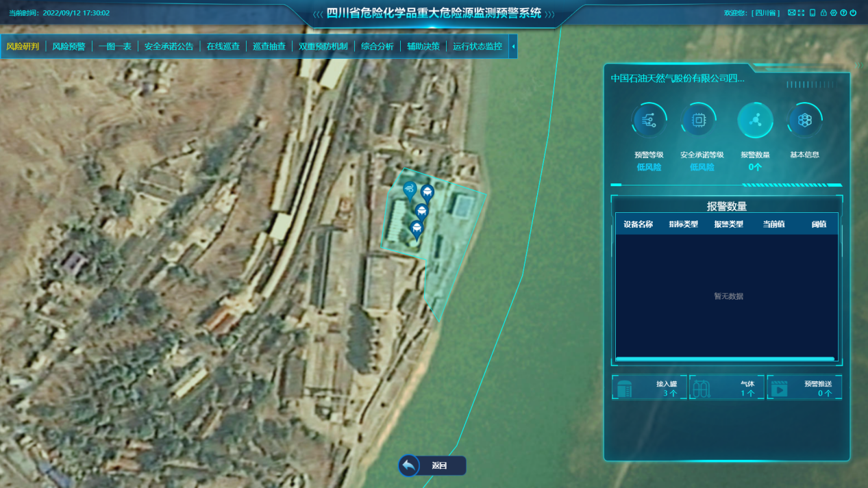868x488 pixels.
Task: Click the 预警等级 circular icon
Action: [649, 120]
